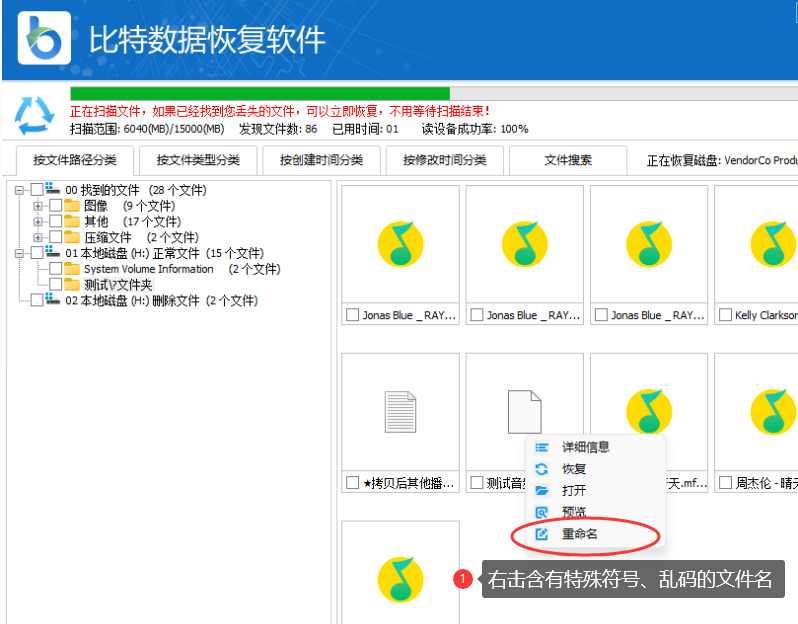Check the box for 图像 folder
The image size is (798, 624).
tap(55, 206)
